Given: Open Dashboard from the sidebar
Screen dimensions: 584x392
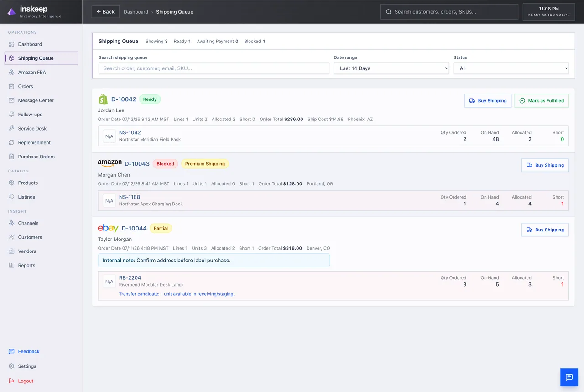Looking at the screenshot, I should click(x=41, y=44).
